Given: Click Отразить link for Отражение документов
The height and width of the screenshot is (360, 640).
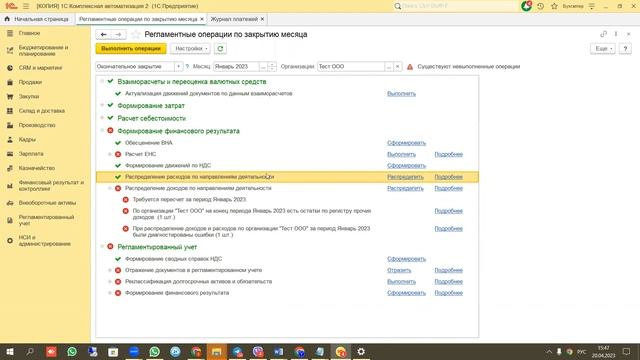Looking at the screenshot, I should pos(399,270).
